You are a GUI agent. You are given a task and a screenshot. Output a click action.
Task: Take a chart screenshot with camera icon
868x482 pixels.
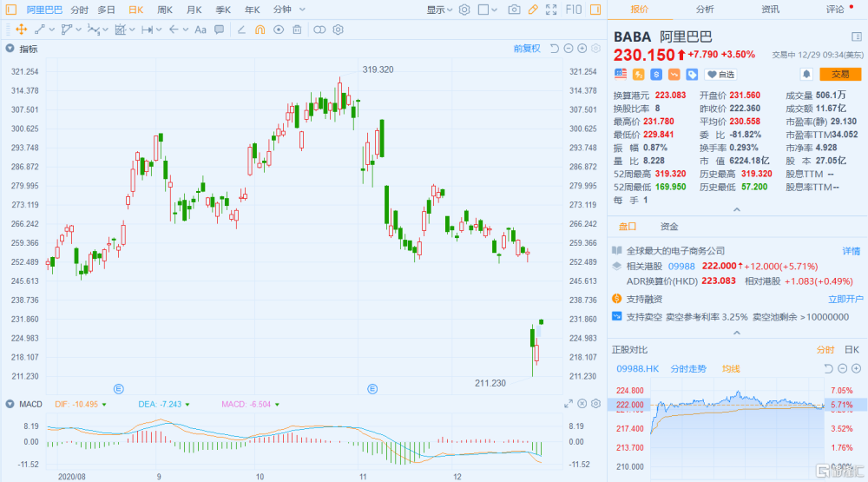tap(514, 10)
